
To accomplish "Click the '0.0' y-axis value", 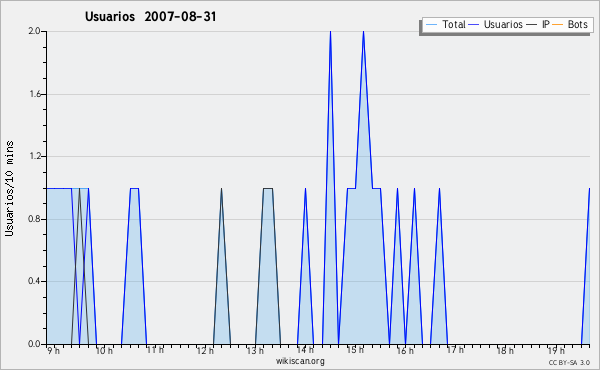I will (x=34, y=344).
